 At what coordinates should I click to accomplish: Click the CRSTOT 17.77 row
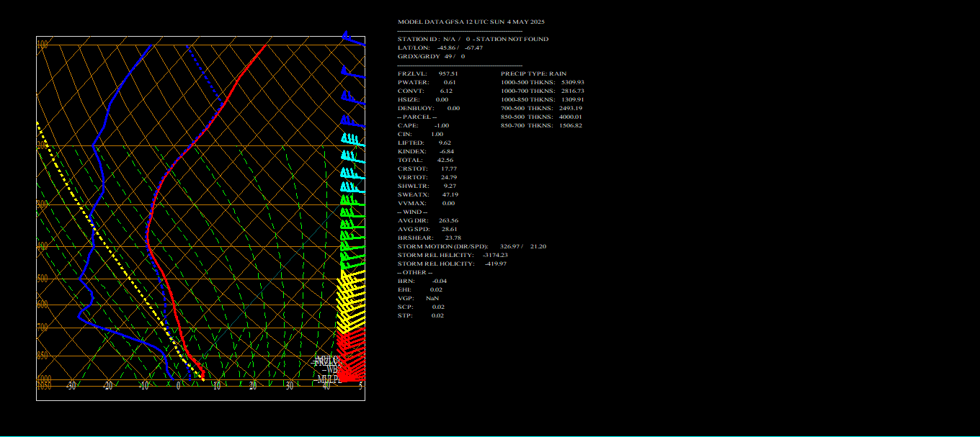[x=427, y=168]
